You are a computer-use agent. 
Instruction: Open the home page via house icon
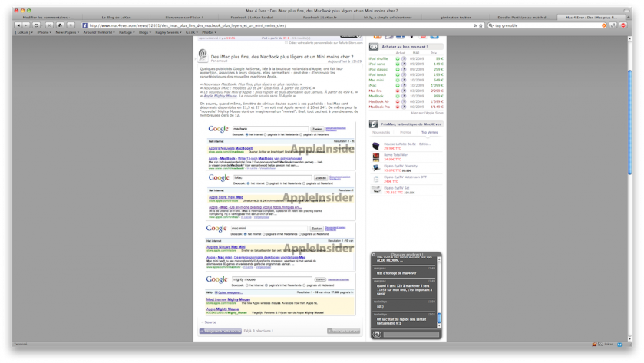coord(60,25)
